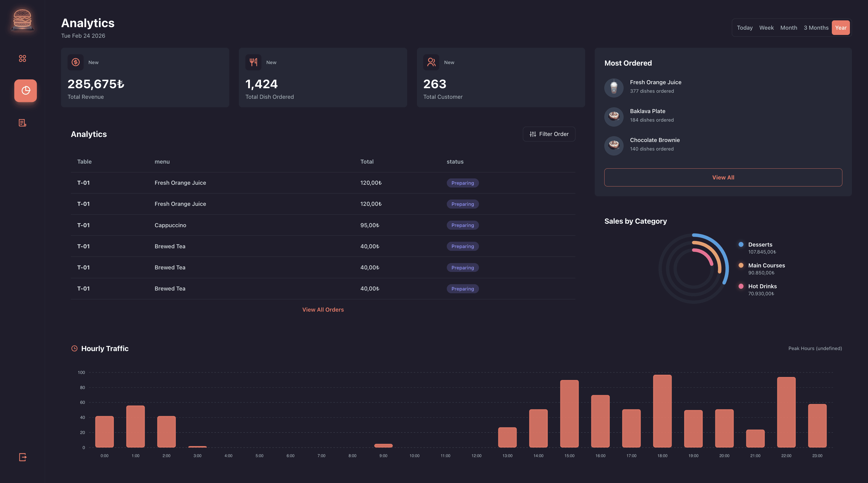This screenshot has height=483, width=868.
Task: Click the burger logo in sidebar
Action: click(22, 20)
